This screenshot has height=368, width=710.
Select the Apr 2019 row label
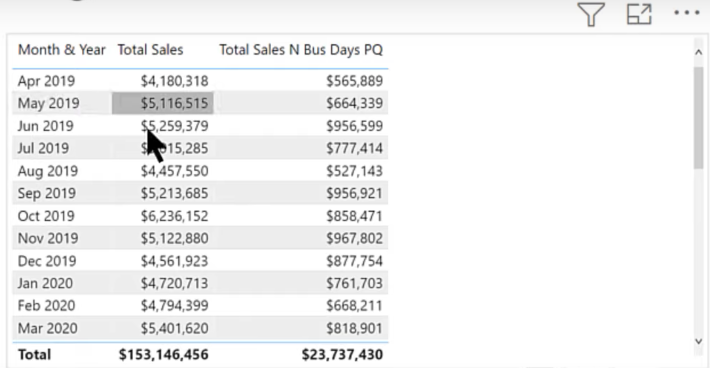(46, 81)
